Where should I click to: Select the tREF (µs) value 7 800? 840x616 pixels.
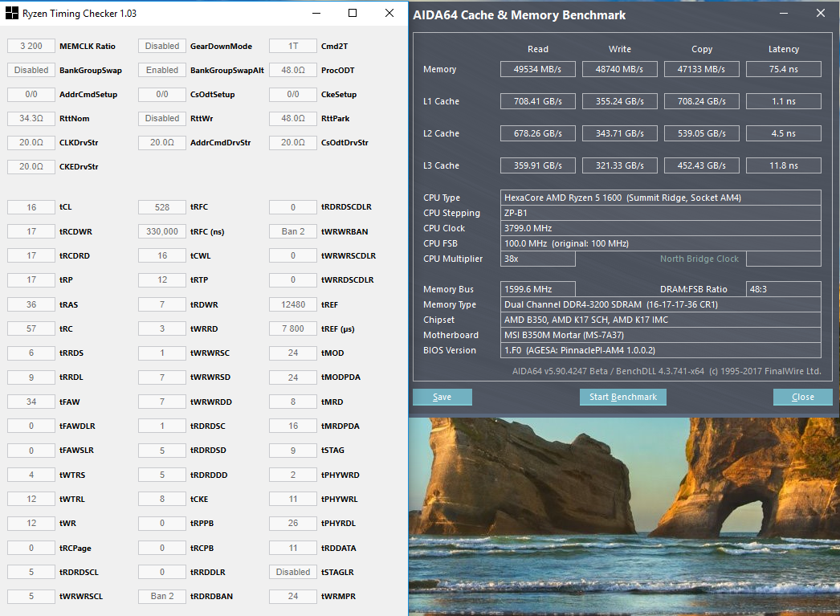click(293, 329)
